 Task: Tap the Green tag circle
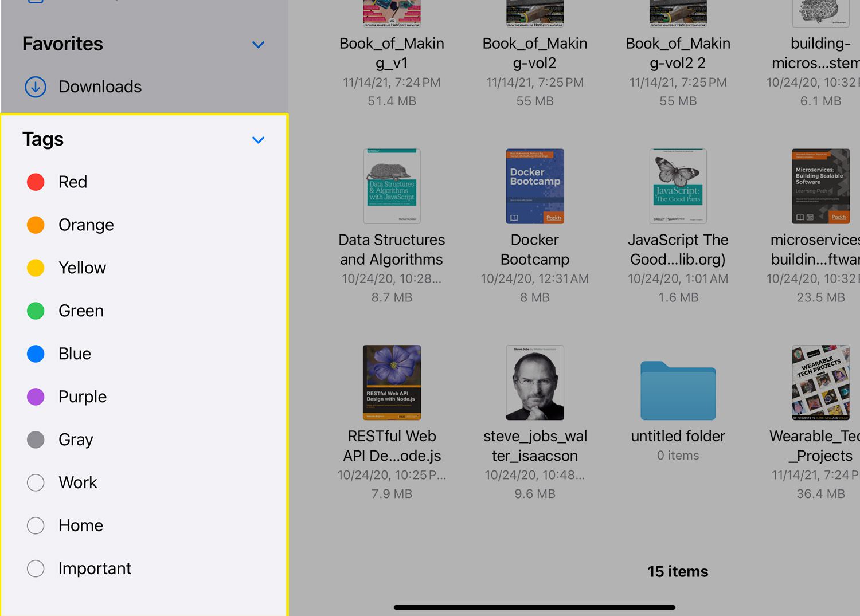(36, 311)
